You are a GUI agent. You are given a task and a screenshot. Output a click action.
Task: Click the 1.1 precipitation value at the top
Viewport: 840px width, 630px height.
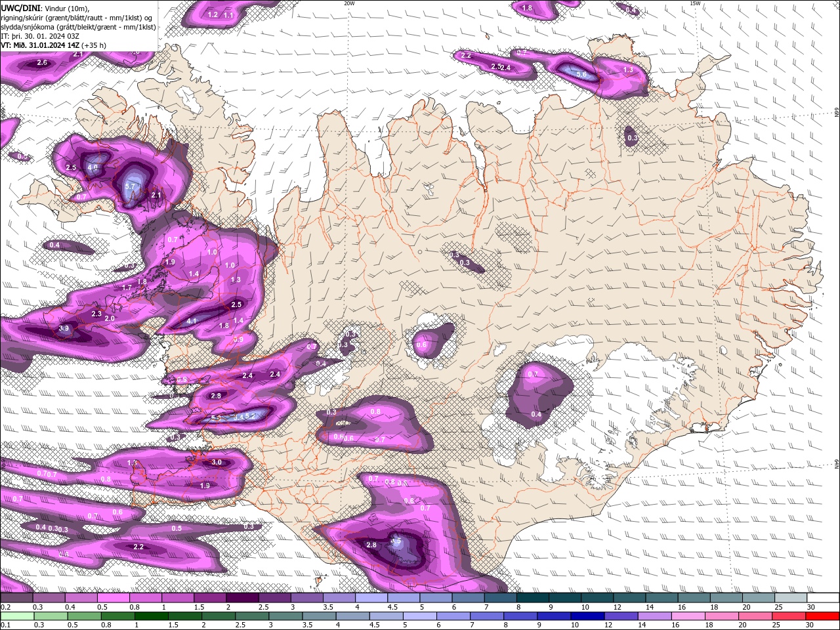pos(228,14)
